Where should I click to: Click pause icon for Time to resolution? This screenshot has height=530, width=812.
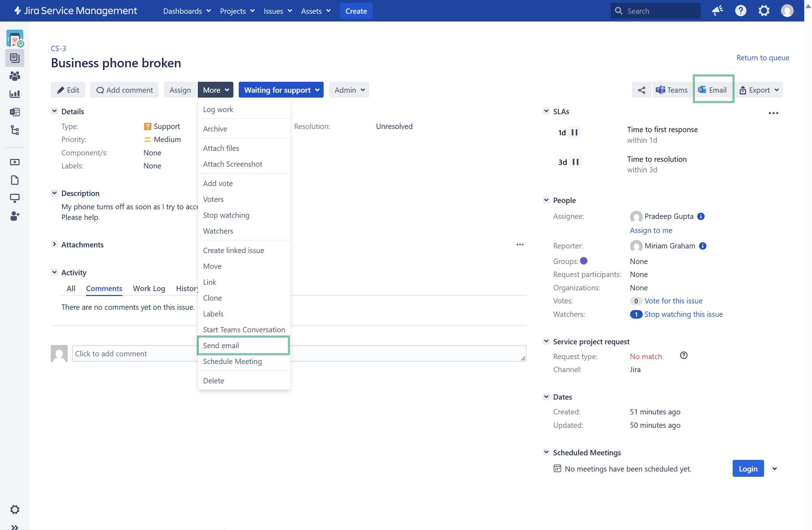575,162
